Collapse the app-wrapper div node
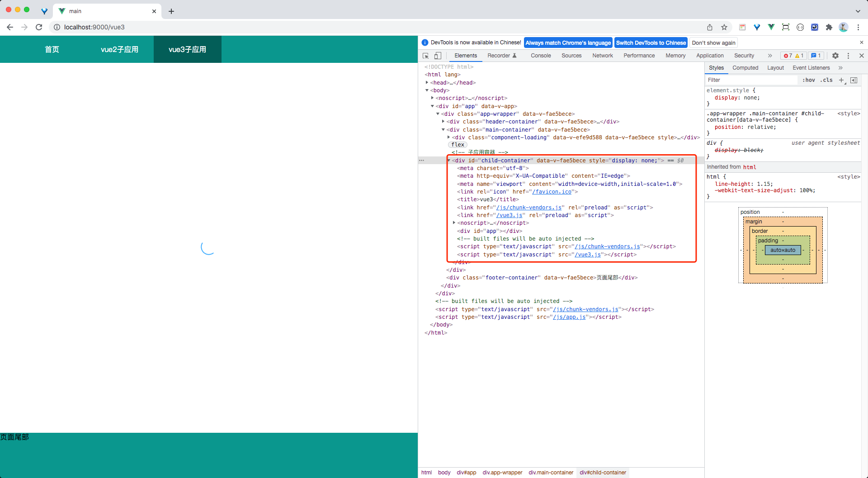The width and height of the screenshot is (868, 478). click(438, 114)
